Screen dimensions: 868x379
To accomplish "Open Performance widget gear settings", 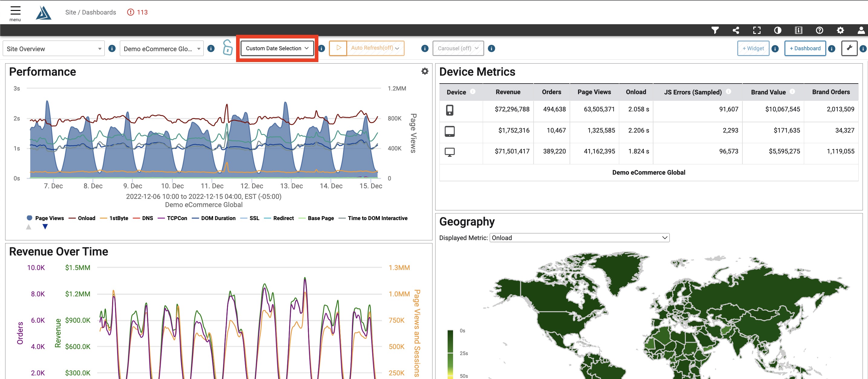I will pyautogui.click(x=425, y=71).
